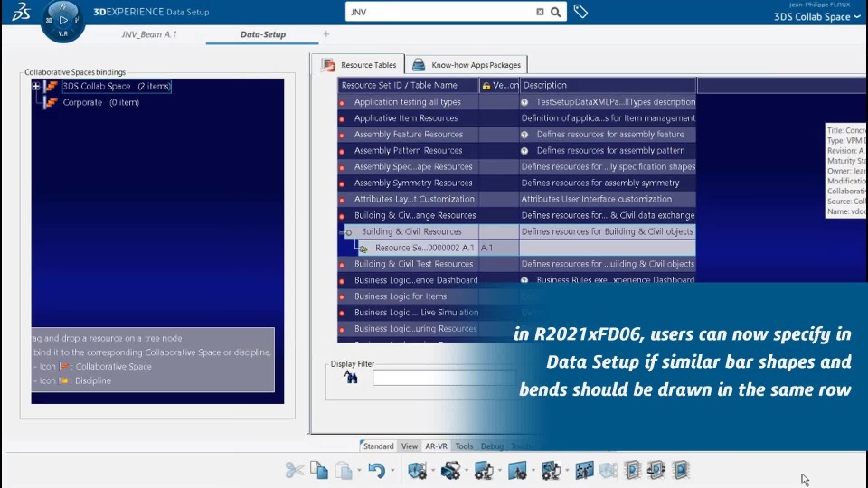Click the last chip-shaped toolbar icon
The image size is (868, 488).
click(x=680, y=470)
